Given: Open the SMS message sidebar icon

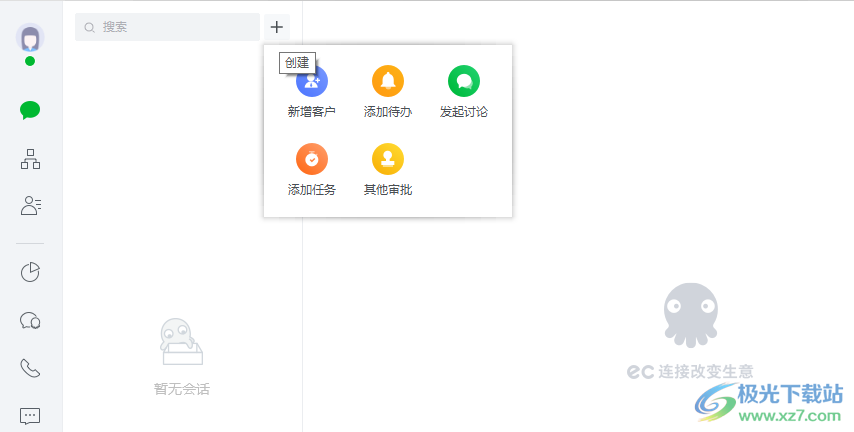Looking at the screenshot, I should point(30,416).
